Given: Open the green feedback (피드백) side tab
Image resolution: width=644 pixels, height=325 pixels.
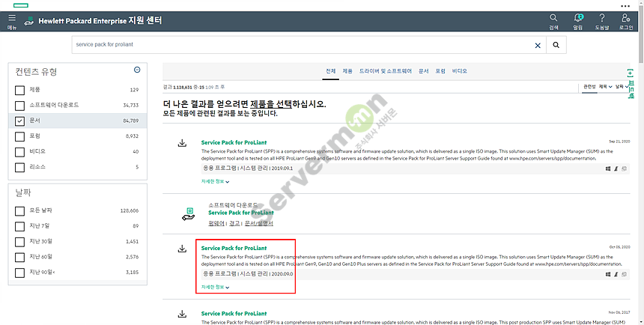Looking at the screenshot, I should click(x=631, y=84).
